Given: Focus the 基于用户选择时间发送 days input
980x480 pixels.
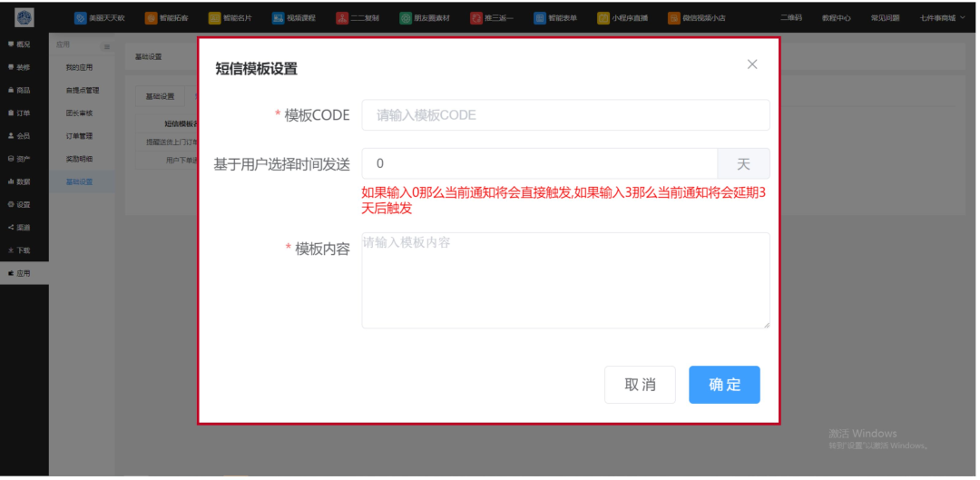Looking at the screenshot, I should [x=539, y=163].
